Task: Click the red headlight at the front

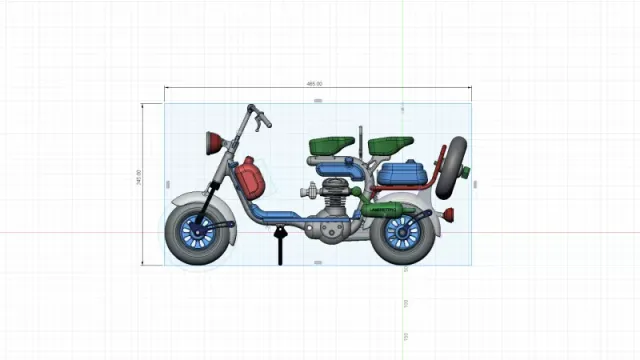Action: click(213, 143)
